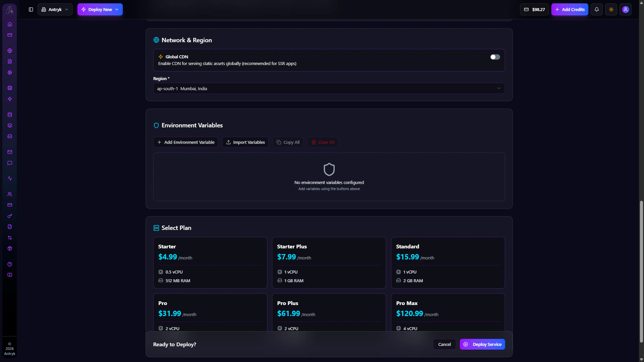Viewport: 644px width, 362px height.
Task: Click the Deploy Service button
Action: point(482,344)
